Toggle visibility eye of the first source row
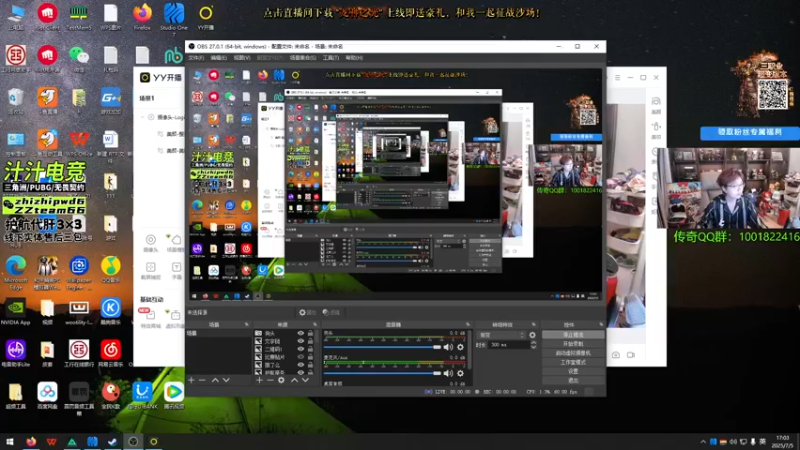This screenshot has height=450, width=800. click(301, 333)
